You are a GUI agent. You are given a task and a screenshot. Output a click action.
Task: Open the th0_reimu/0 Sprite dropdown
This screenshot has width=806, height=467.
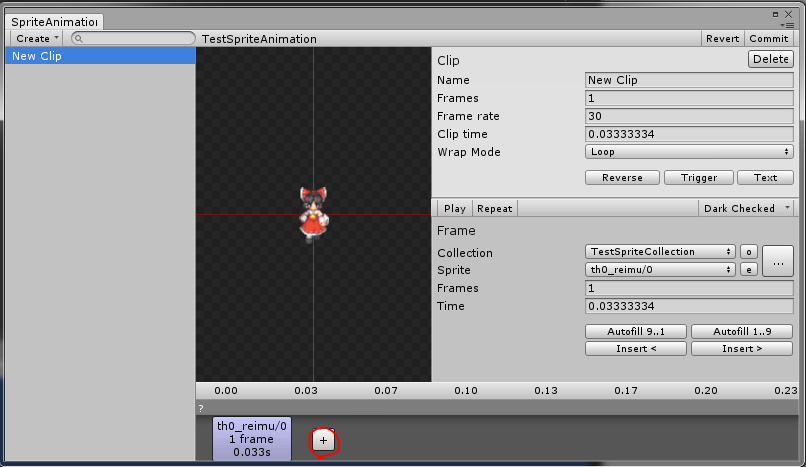coord(661,269)
